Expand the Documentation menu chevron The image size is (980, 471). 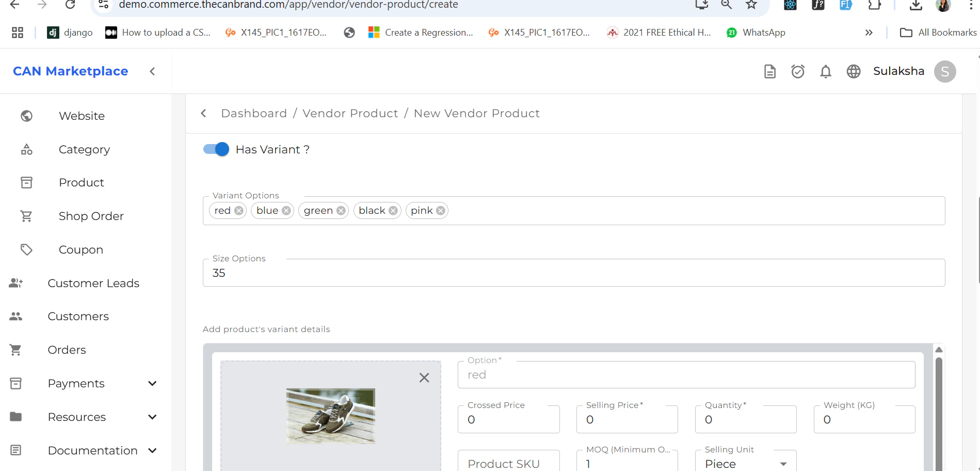(x=152, y=450)
